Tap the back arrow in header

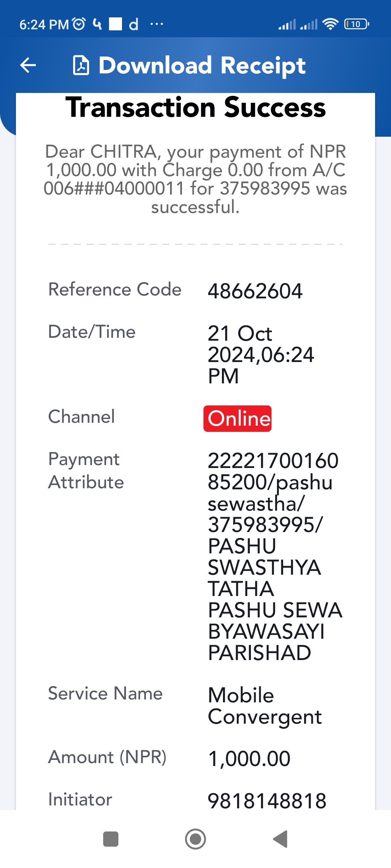[28, 65]
